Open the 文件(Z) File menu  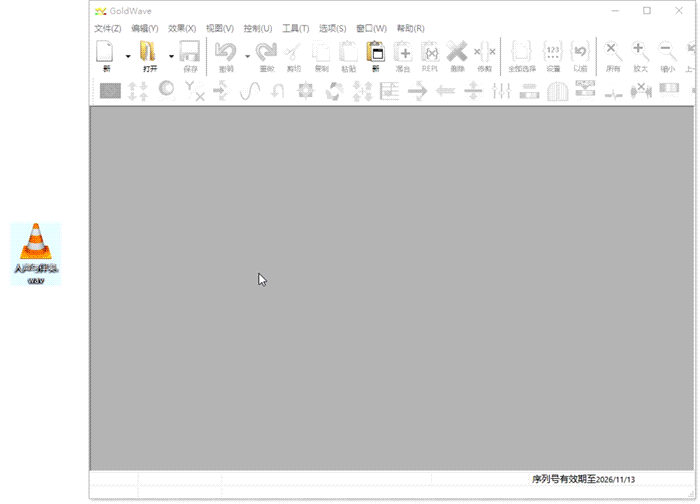pos(108,29)
